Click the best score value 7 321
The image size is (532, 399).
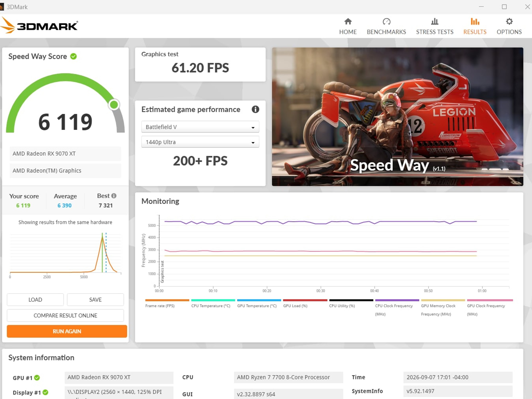pos(105,205)
